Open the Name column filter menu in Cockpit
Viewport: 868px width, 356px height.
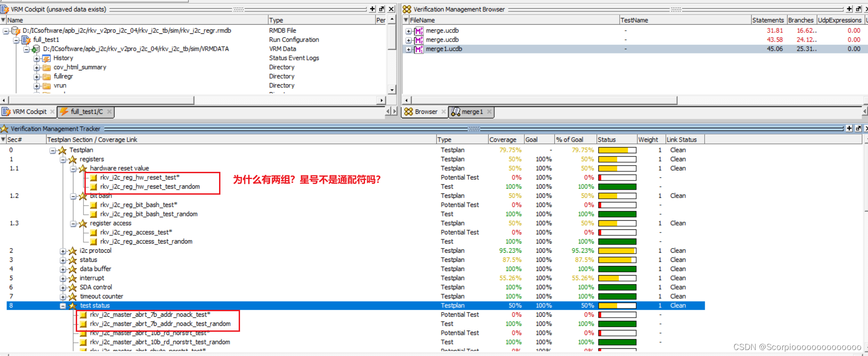point(3,20)
